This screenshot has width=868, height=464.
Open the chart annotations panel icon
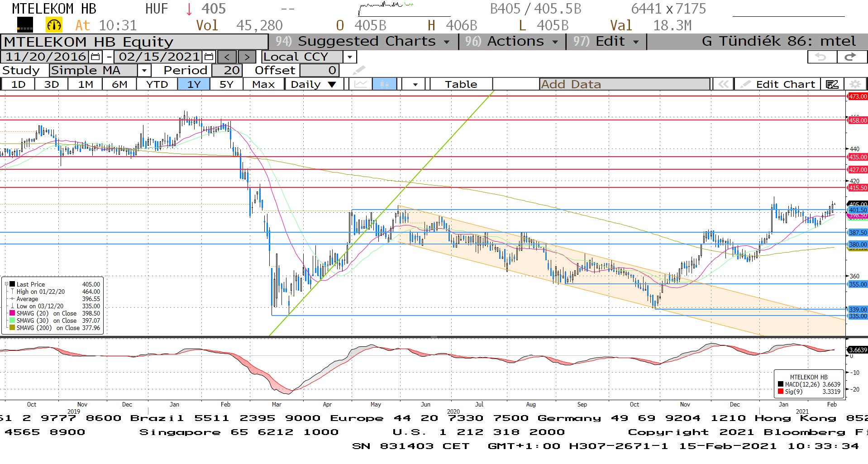click(832, 84)
